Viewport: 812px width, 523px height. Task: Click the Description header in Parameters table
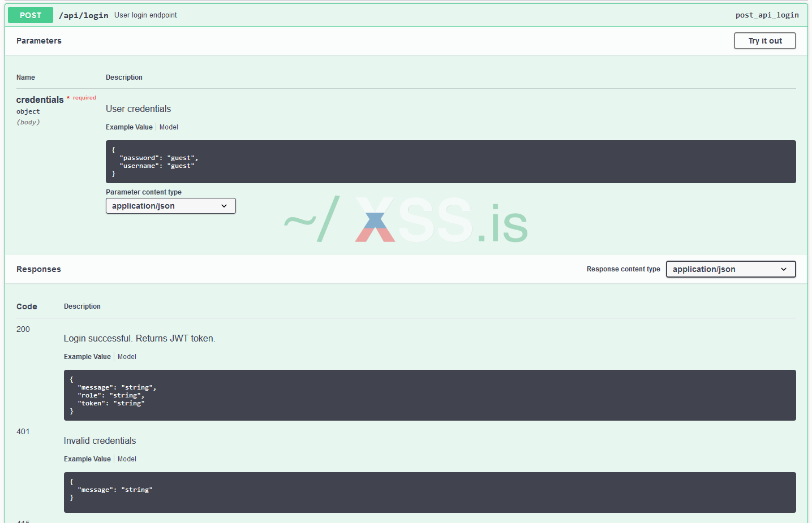point(124,77)
